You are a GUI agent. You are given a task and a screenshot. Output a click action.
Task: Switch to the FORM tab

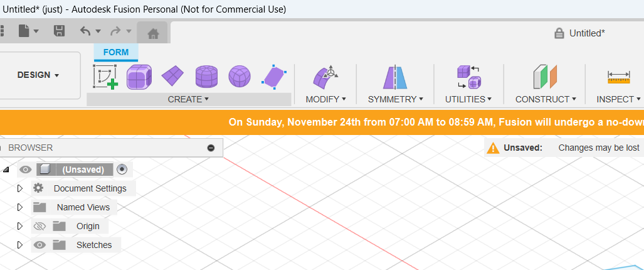coord(115,52)
